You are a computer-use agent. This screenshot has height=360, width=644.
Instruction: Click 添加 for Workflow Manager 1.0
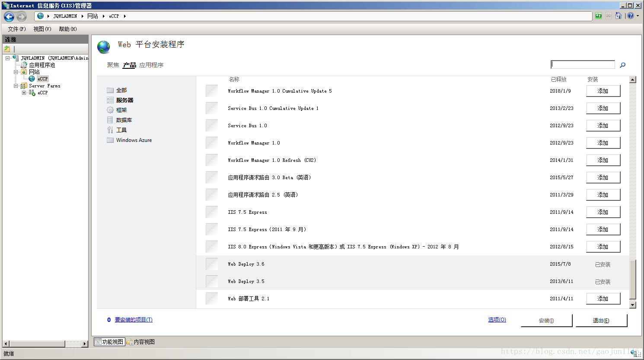[603, 143]
